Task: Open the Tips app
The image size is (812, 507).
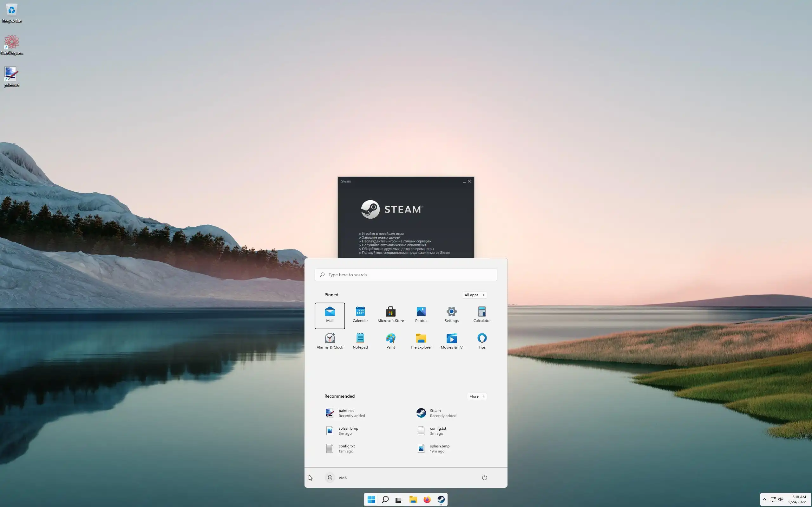Action: click(x=482, y=341)
